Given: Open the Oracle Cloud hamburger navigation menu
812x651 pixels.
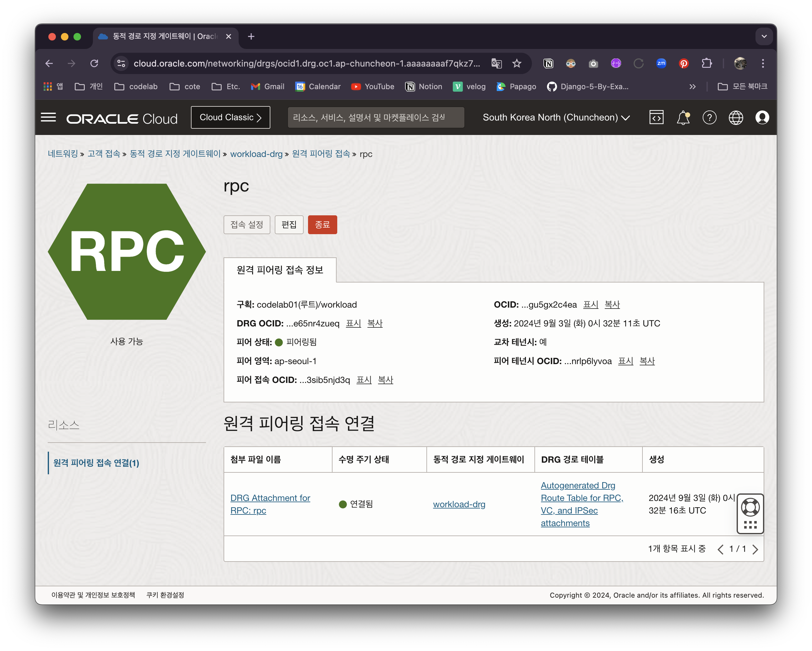Looking at the screenshot, I should (48, 117).
